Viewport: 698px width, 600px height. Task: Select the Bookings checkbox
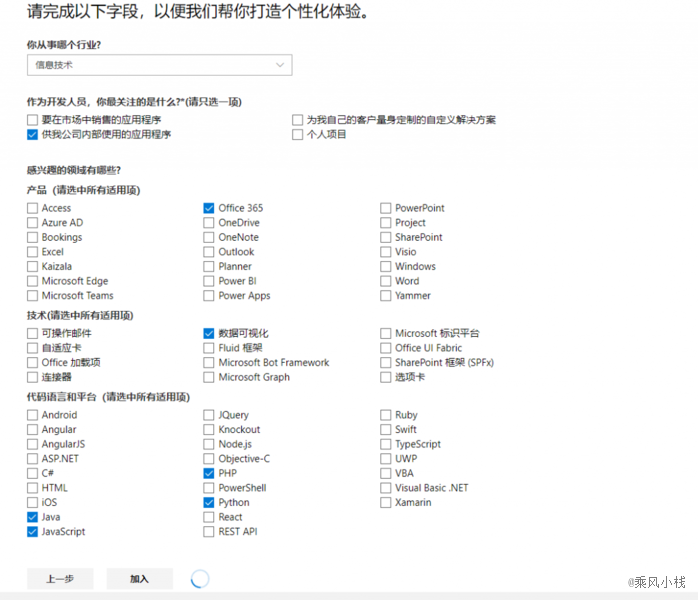pos(32,237)
